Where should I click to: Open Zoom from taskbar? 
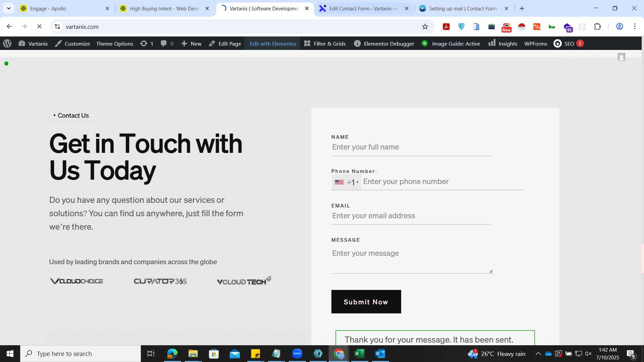click(297, 354)
